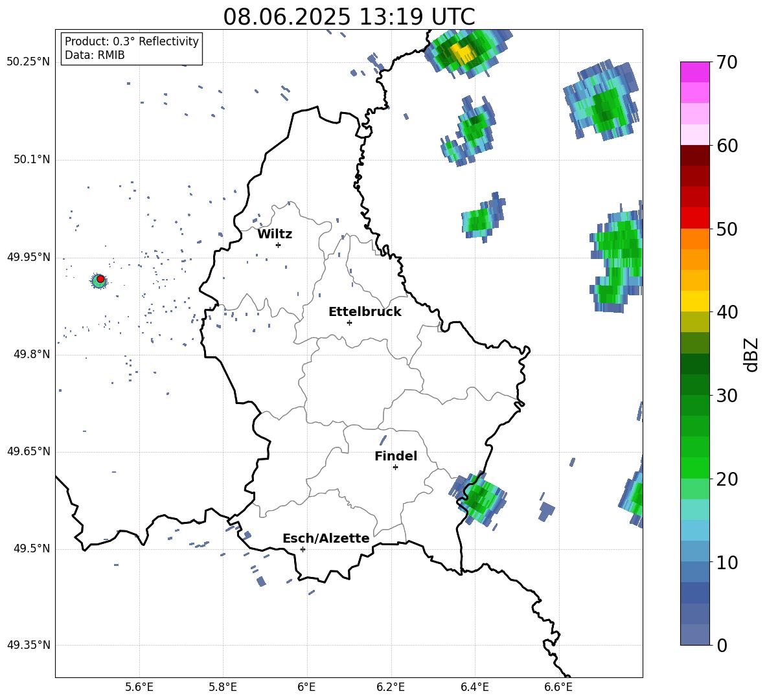Click the Findel station label
The height and width of the screenshot is (700, 767).
click(396, 456)
